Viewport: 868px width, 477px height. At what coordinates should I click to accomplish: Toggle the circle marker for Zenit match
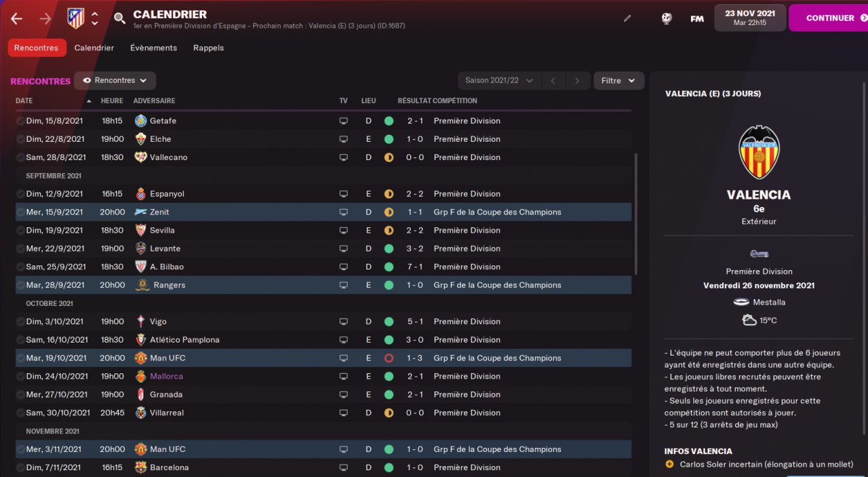point(20,212)
